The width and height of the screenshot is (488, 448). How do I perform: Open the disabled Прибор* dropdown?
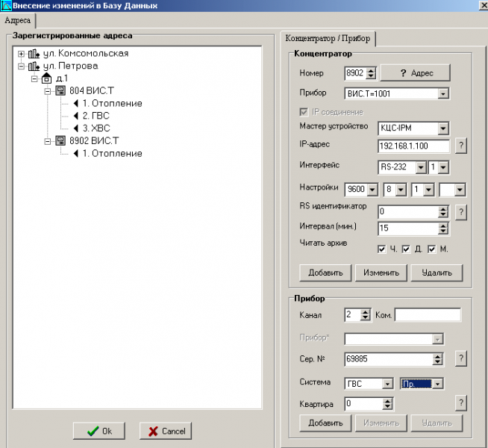pyautogui.click(x=437, y=339)
